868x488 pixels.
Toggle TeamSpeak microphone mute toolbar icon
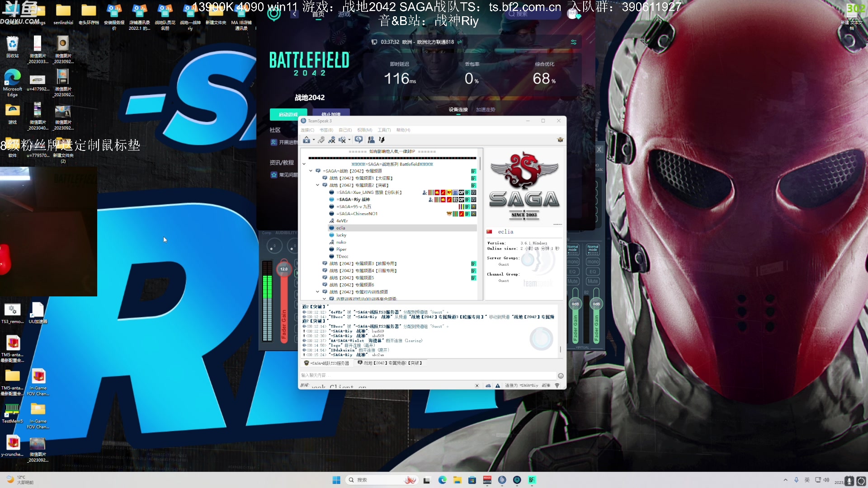[332, 140]
